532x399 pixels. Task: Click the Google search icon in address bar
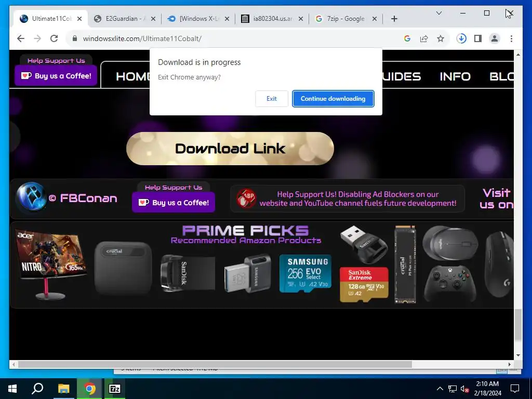click(x=407, y=38)
